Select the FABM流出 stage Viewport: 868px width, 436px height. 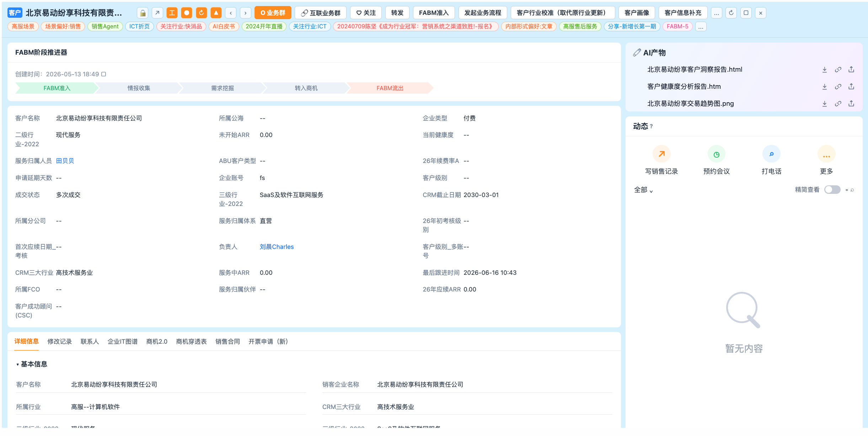point(390,88)
